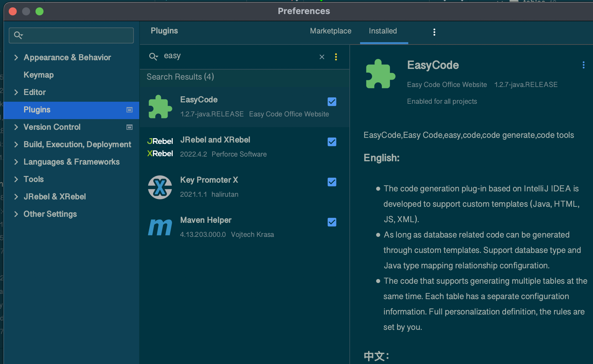
Task: Toggle Key Promoter X plugin checkbox
Action: point(332,182)
